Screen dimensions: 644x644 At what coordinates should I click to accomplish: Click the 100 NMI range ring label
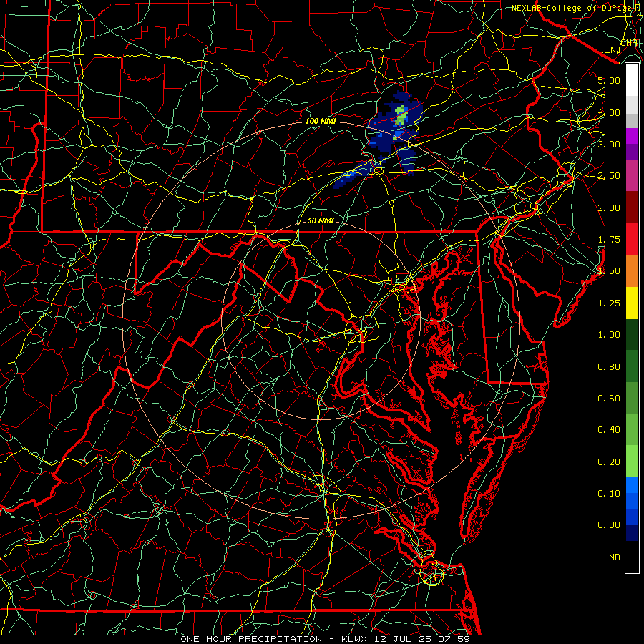click(x=321, y=121)
